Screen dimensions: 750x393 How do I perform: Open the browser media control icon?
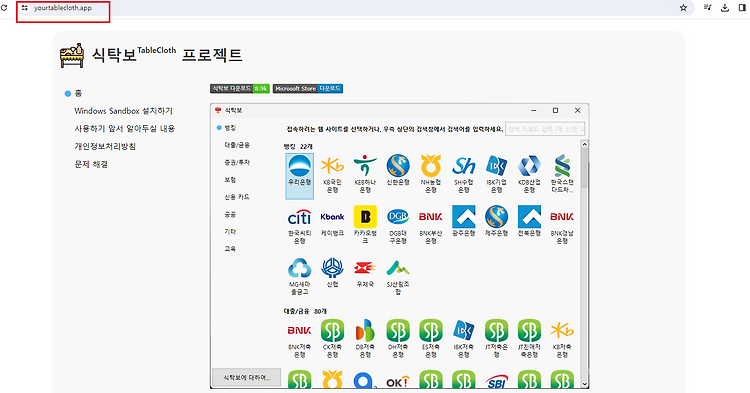coord(707,8)
